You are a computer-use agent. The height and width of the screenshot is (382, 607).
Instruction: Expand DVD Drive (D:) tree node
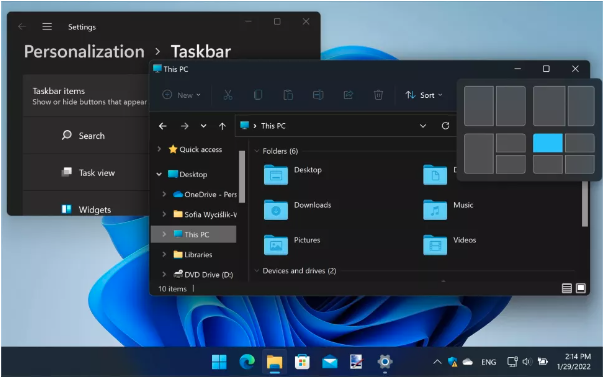[164, 274]
